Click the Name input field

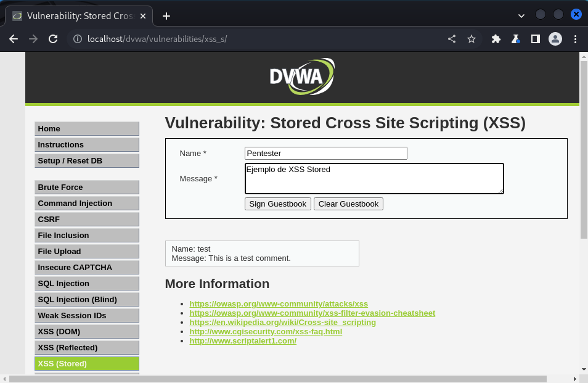point(326,154)
